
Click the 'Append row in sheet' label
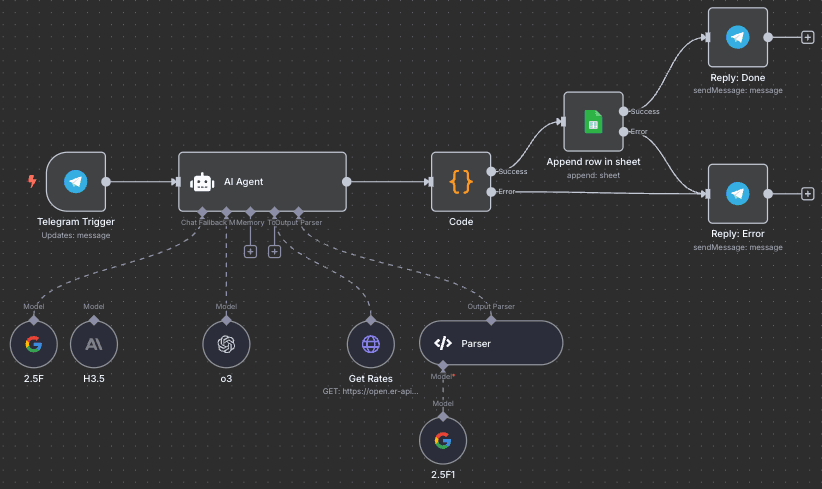(x=593, y=162)
